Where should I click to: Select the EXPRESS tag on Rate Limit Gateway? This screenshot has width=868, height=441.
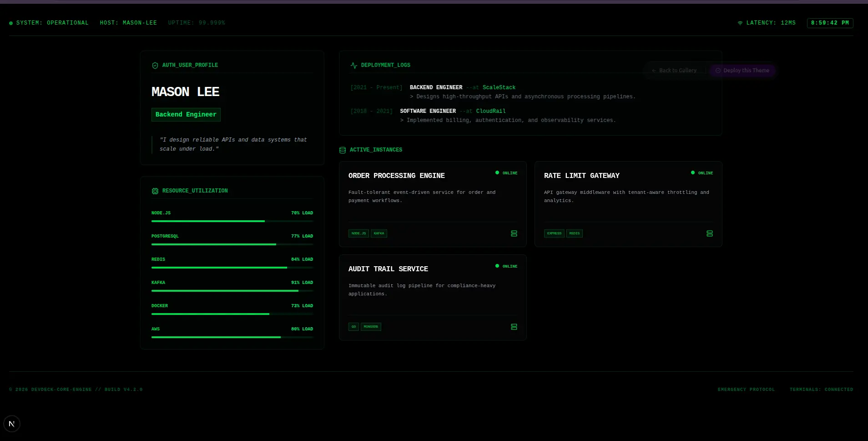pyautogui.click(x=554, y=233)
